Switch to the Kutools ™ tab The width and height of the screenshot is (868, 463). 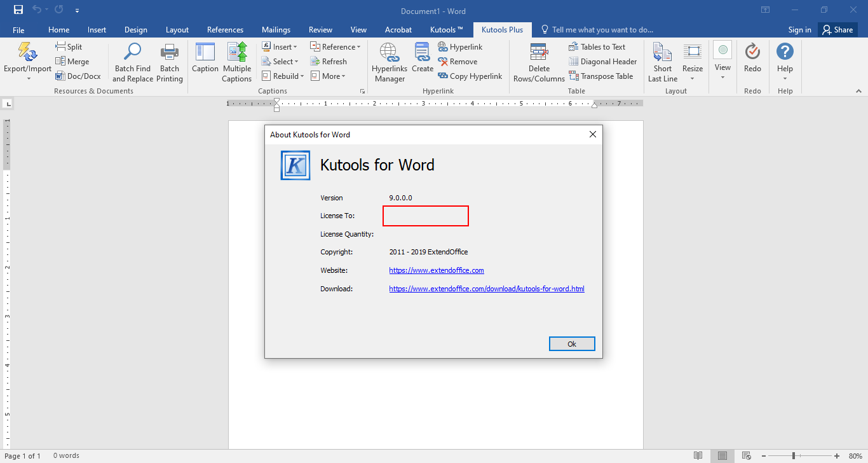[447, 30]
